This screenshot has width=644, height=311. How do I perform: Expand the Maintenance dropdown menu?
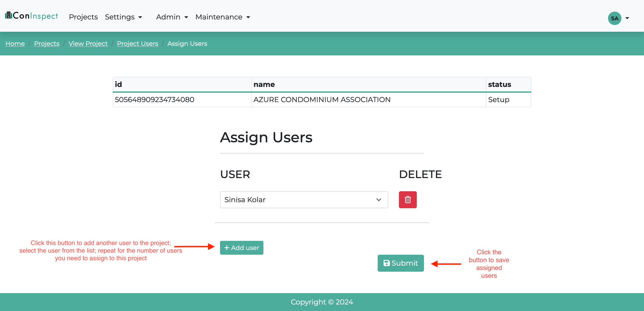[223, 17]
